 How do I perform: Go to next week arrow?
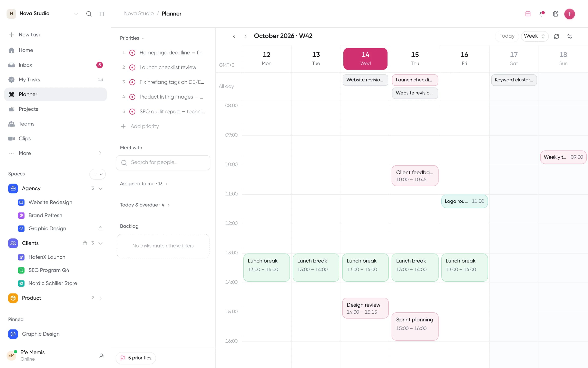245,36
